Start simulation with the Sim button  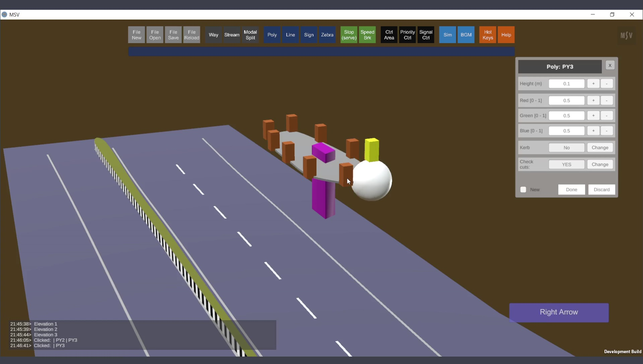(x=447, y=35)
